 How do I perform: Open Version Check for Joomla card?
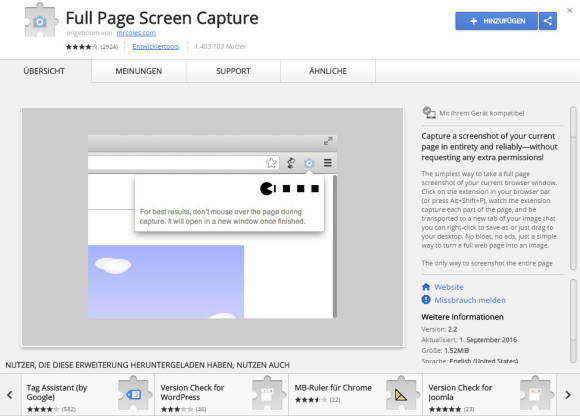tap(489, 395)
